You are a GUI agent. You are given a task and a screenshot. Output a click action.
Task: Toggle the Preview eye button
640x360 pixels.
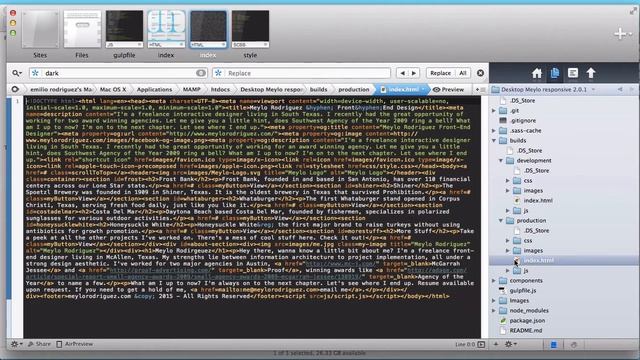[x=448, y=89]
